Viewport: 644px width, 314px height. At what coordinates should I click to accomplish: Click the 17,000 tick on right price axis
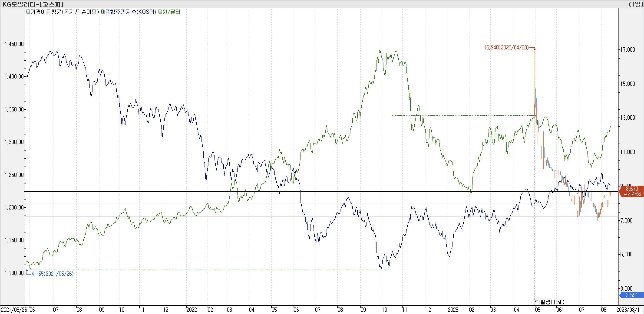coord(628,50)
